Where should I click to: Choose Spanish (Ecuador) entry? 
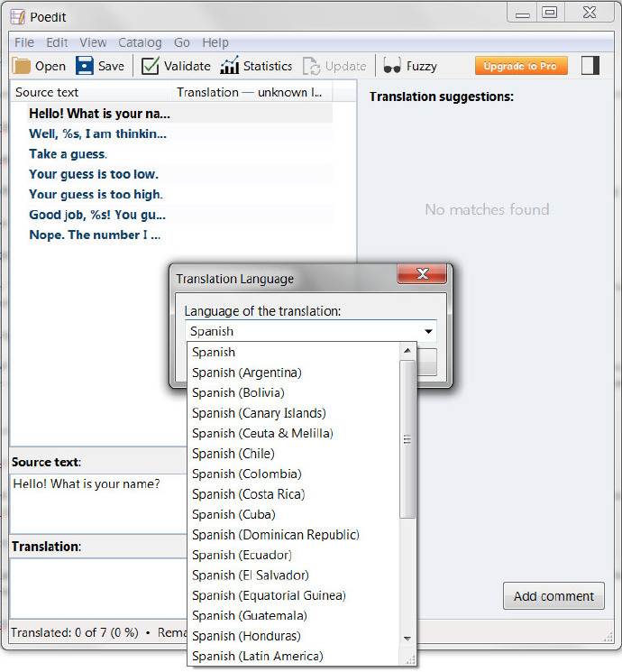[x=294, y=555]
